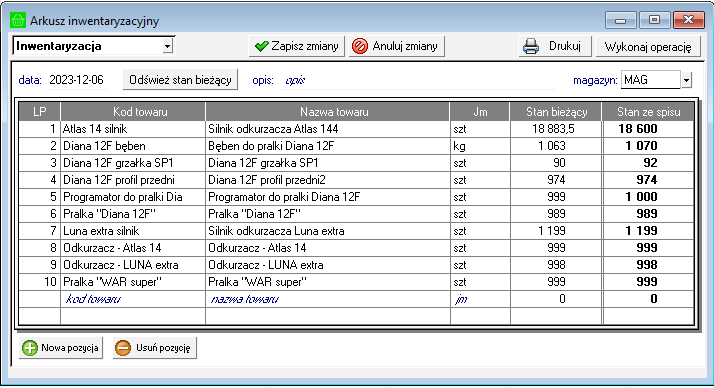Minimize the Arkusz inwentaryzacyjny window
Viewport: 714px width, 388px height.
[620, 20]
